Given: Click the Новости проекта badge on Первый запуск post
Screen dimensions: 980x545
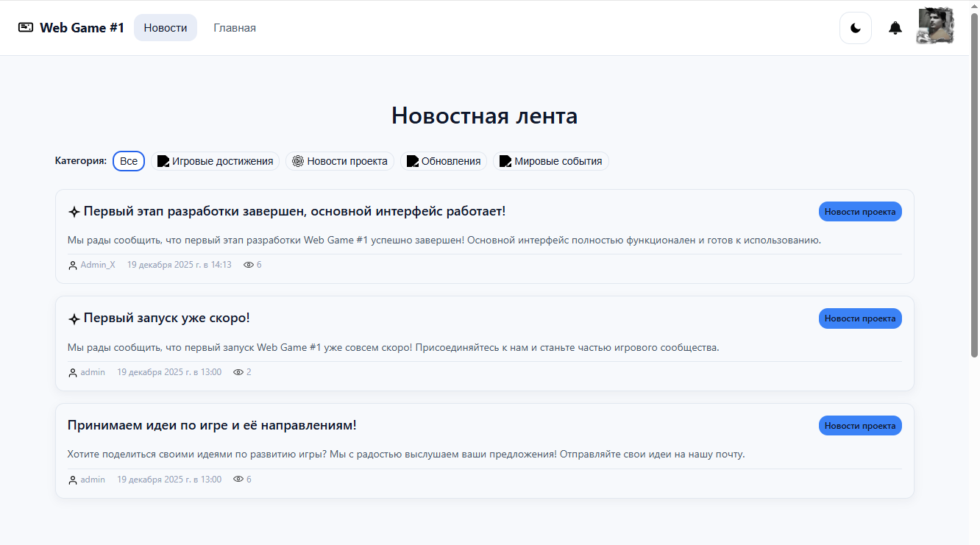Looking at the screenshot, I should 860,318.
